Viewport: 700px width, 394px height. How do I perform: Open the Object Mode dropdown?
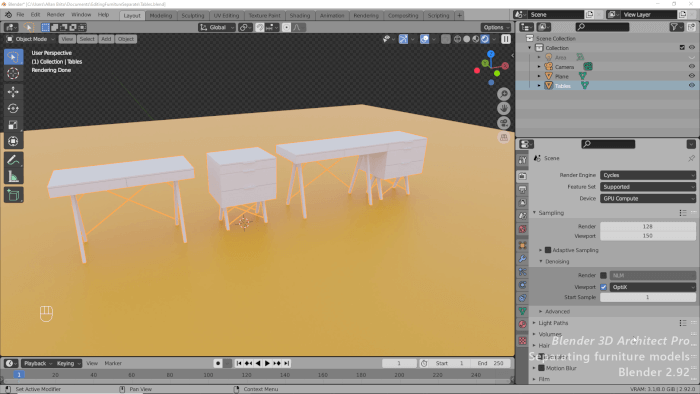tap(30, 39)
